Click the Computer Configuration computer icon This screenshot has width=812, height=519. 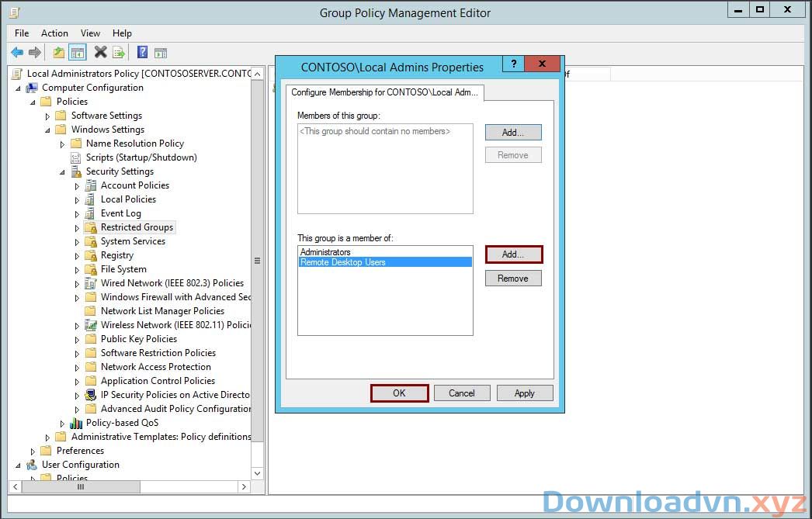point(32,88)
